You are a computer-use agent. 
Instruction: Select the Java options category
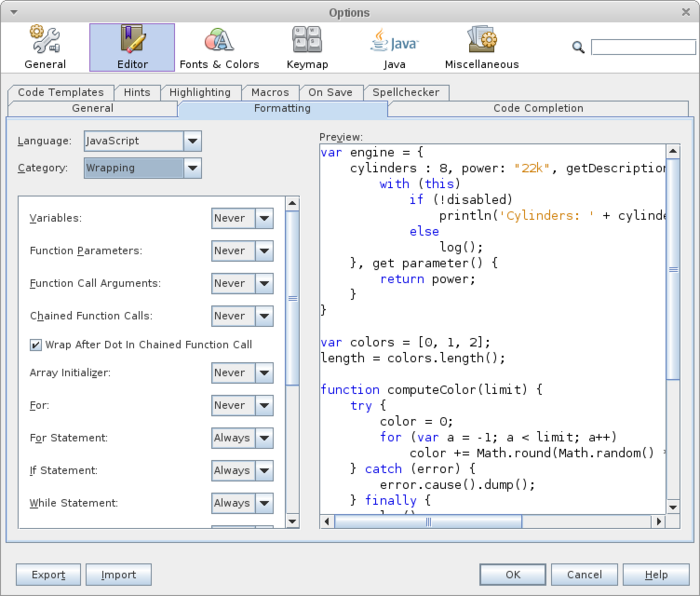click(393, 47)
